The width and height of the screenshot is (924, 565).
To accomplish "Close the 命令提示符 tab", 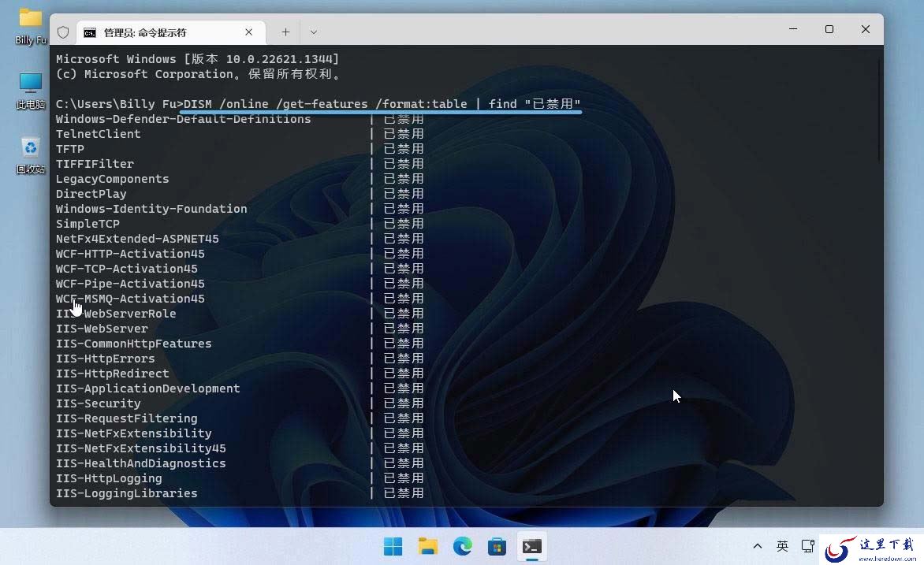I will pyautogui.click(x=248, y=32).
